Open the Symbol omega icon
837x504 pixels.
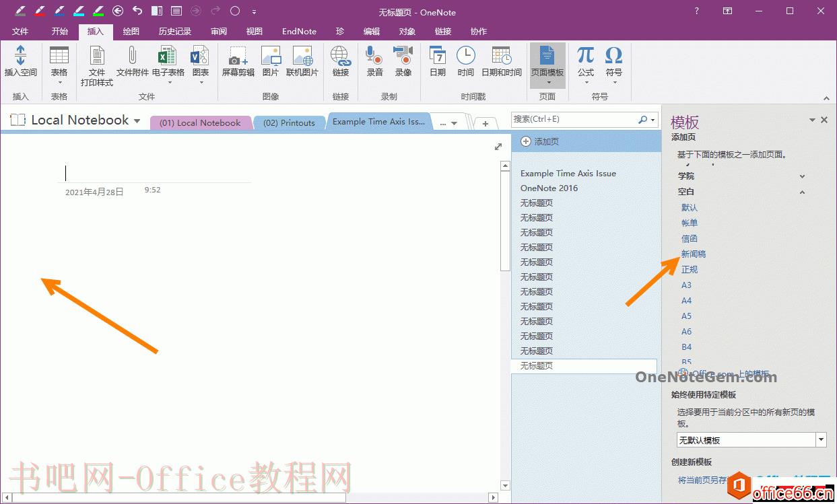(x=613, y=65)
